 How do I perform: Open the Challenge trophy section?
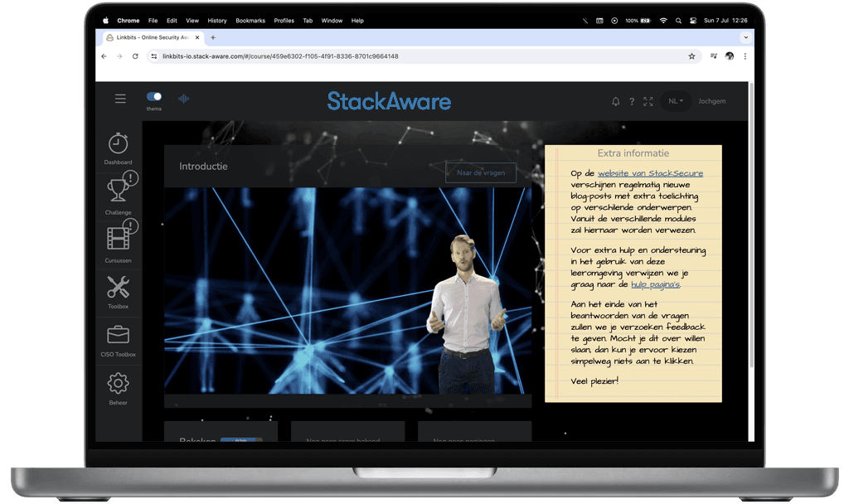click(118, 196)
